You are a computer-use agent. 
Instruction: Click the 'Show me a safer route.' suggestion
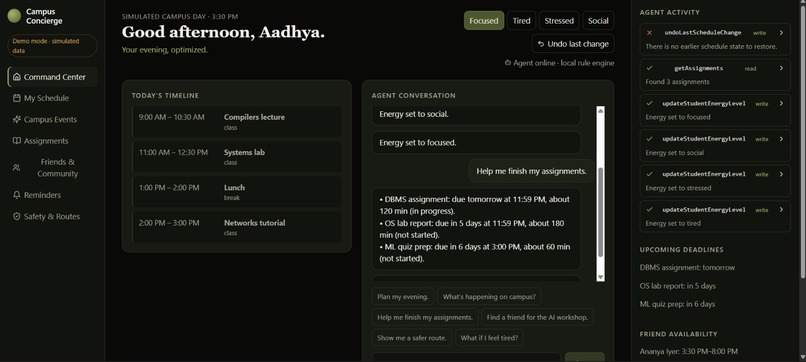[x=412, y=338]
